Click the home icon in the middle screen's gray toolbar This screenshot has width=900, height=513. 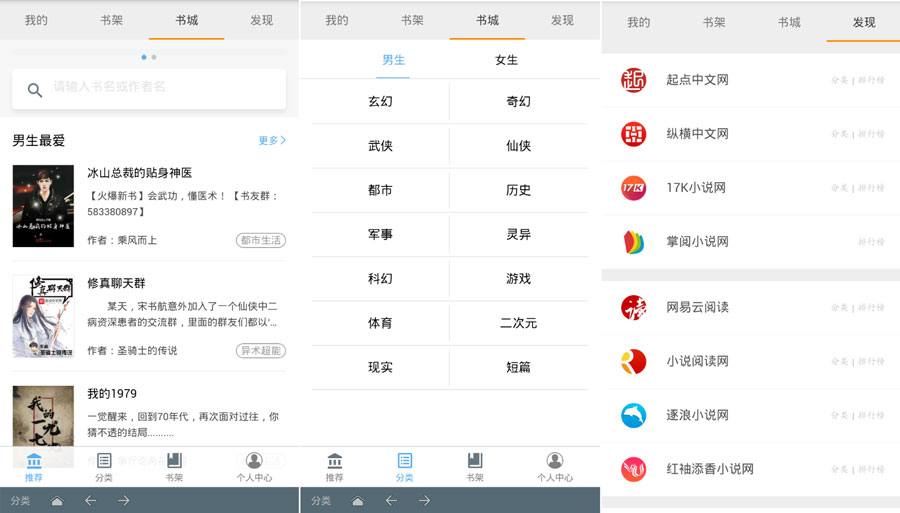click(358, 501)
